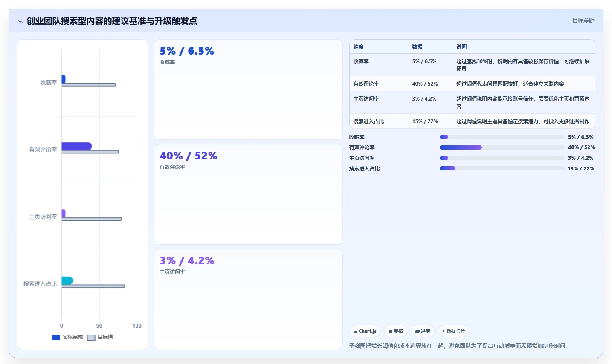Open the 5% / 6.5% 收藏率 data card
Viewport: 612px width, 364px height.
click(x=248, y=90)
